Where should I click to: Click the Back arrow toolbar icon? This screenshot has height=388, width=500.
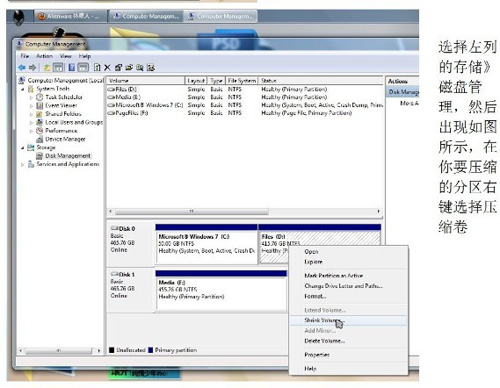(x=22, y=68)
